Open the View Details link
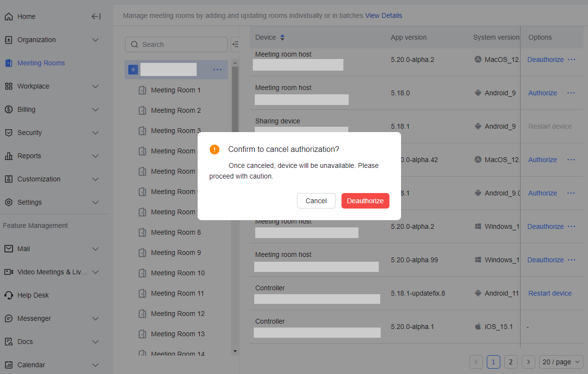Viewport: 588px width, 374px height. [384, 15]
